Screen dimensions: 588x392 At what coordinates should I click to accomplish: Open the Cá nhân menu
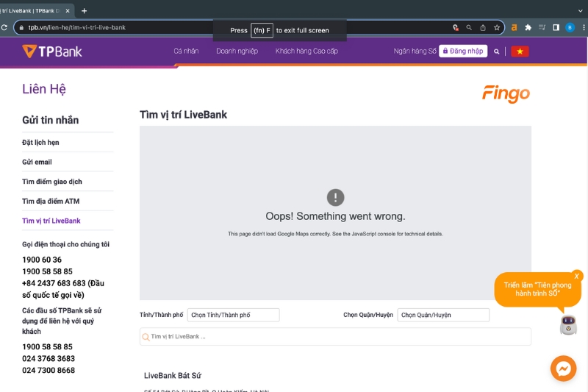[186, 51]
